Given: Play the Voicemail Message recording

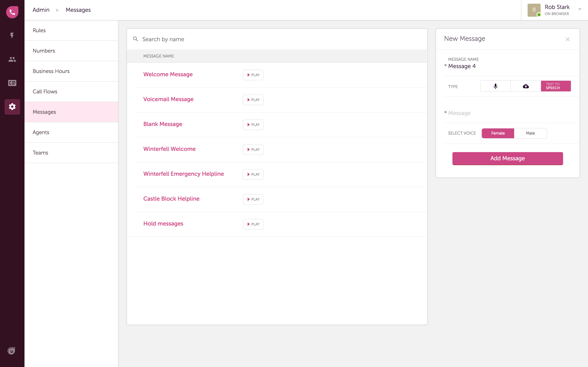Looking at the screenshot, I should [x=253, y=100].
